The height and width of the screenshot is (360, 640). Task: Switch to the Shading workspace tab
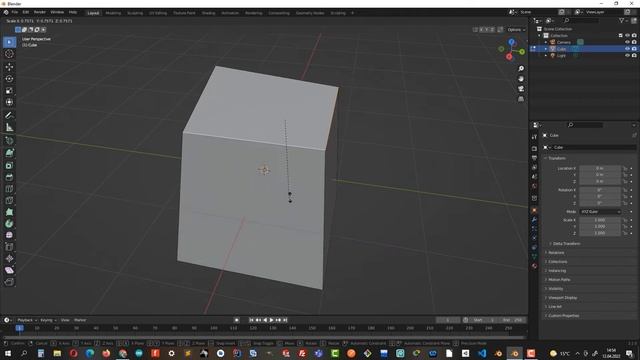(x=208, y=13)
